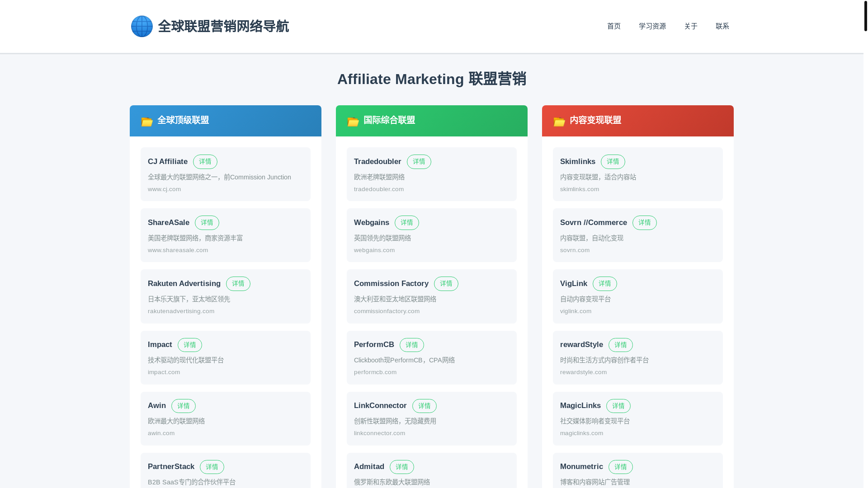Click the VigLink card title
868x488 pixels.
pyautogui.click(x=574, y=284)
